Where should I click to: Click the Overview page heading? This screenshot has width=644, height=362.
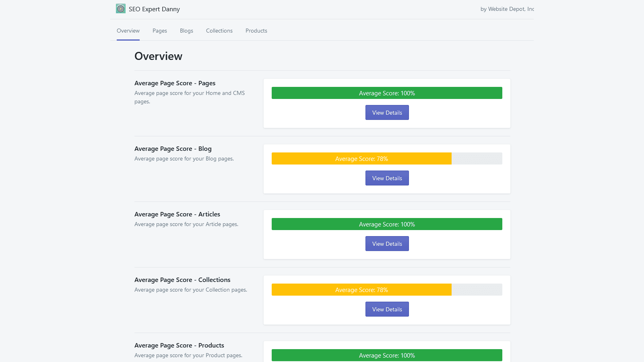tap(158, 56)
